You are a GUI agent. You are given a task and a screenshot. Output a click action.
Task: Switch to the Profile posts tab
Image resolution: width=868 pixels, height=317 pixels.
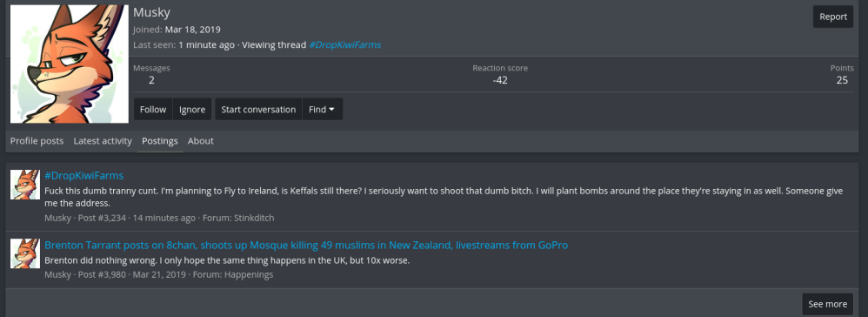[x=37, y=141]
